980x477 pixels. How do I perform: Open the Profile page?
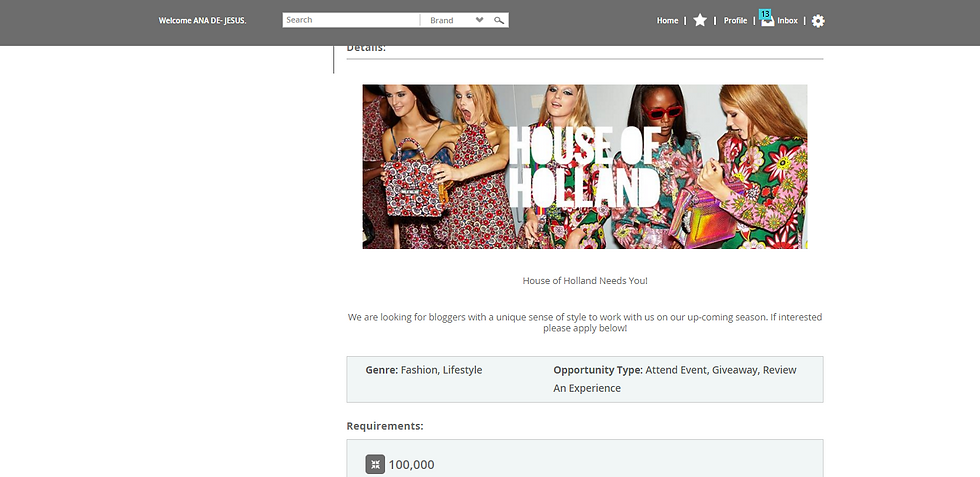point(735,21)
